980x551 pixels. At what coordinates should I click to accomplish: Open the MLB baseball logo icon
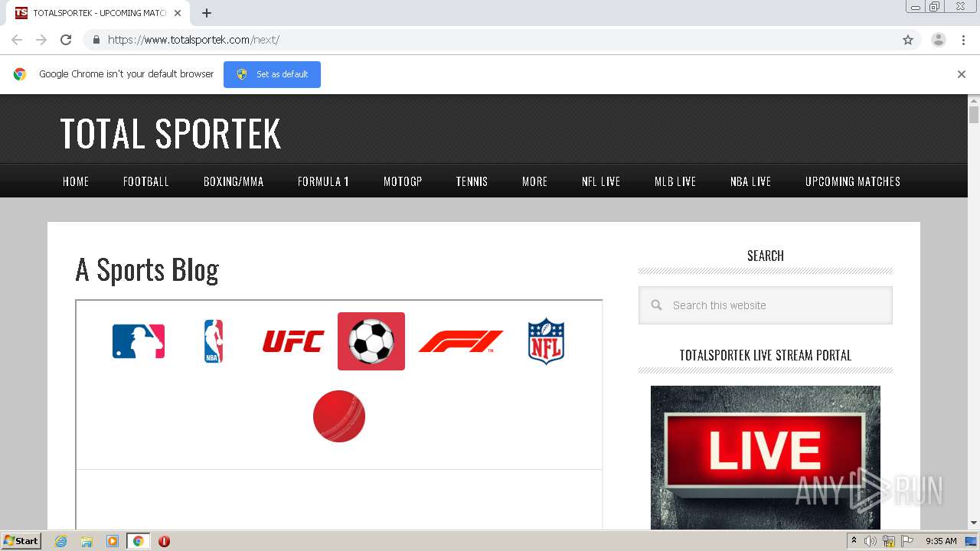coord(139,341)
